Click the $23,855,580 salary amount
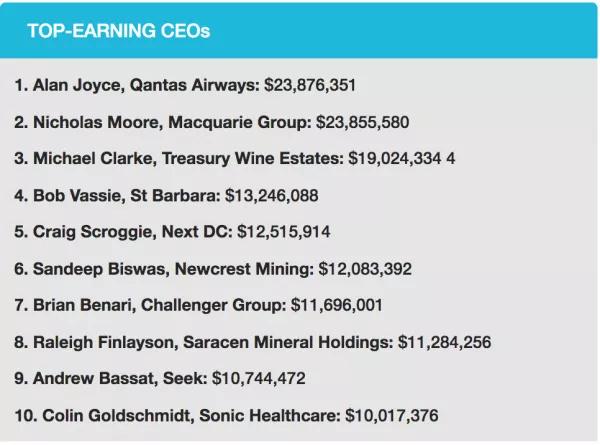Screen dimensions: 600x445 click(x=362, y=122)
